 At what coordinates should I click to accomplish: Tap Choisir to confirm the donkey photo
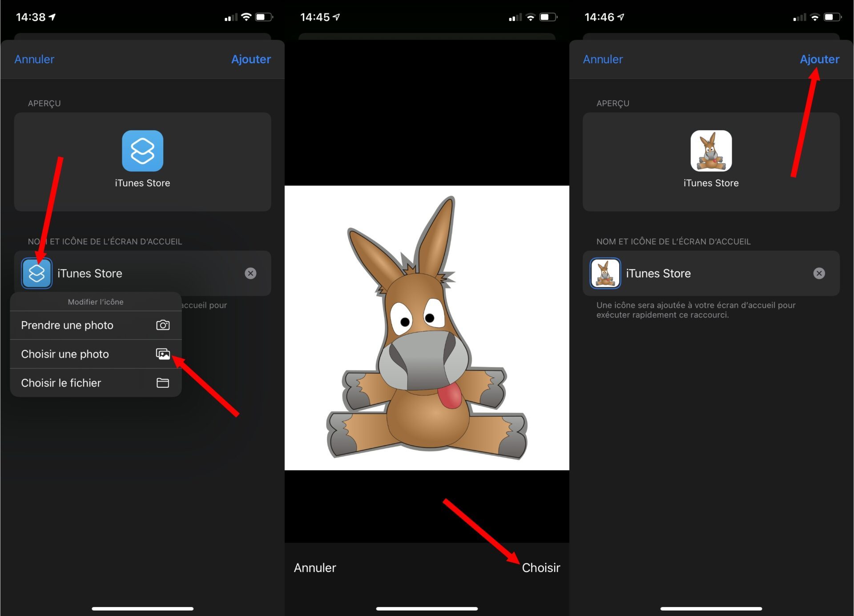pos(541,568)
